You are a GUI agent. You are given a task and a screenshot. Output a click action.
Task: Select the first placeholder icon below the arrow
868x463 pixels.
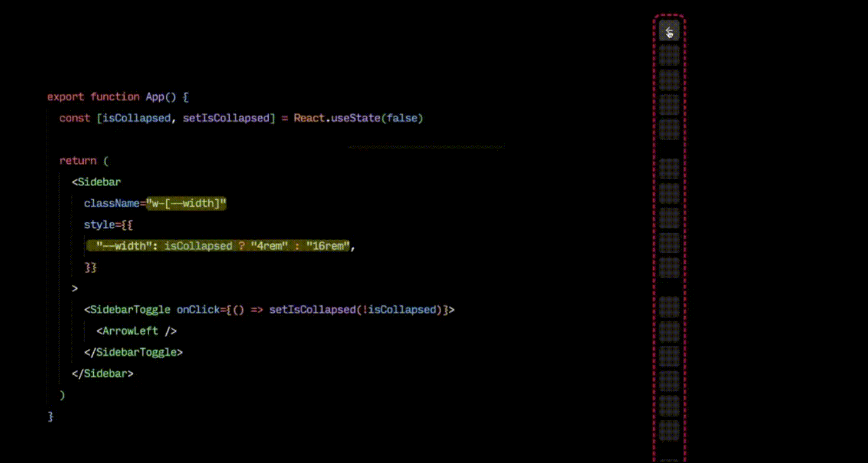tap(669, 55)
